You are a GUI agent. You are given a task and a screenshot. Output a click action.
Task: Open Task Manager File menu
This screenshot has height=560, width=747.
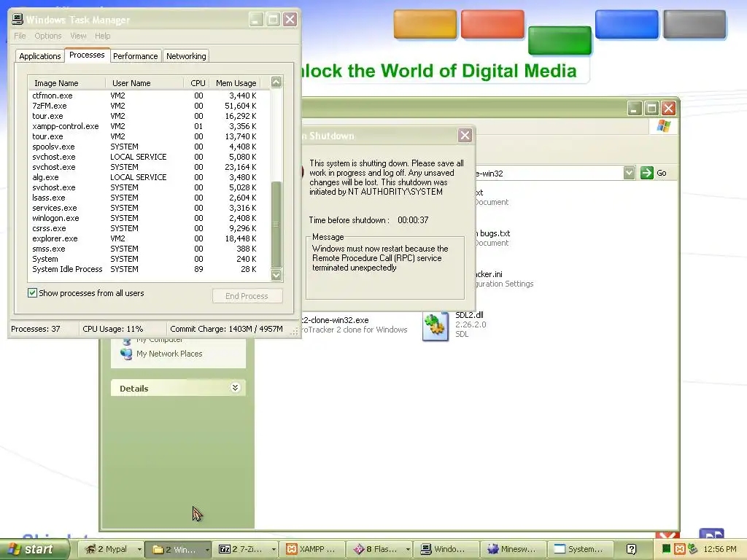click(20, 36)
